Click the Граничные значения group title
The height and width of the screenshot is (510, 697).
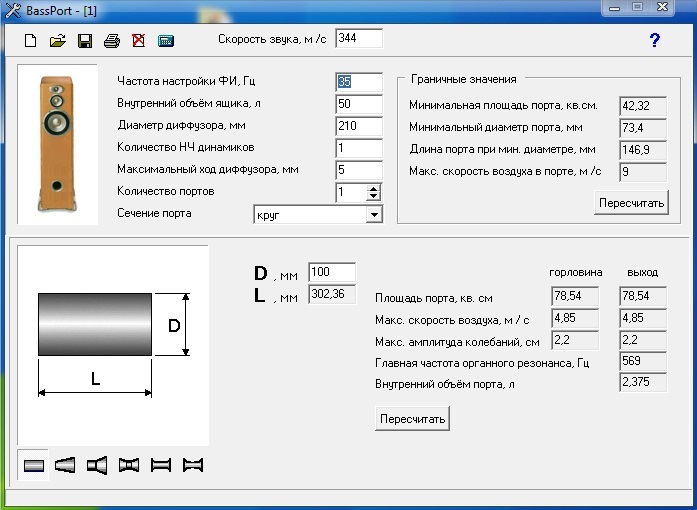pyautogui.click(x=463, y=79)
